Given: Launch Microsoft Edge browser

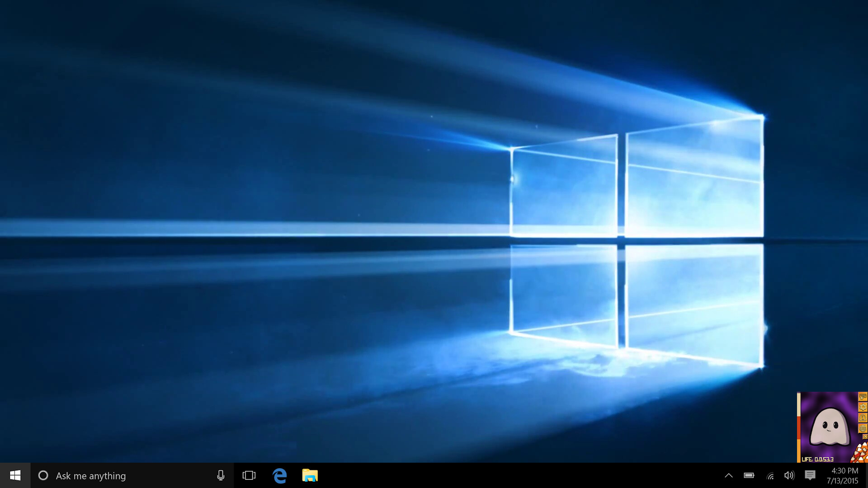Looking at the screenshot, I should pyautogui.click(x=279, y=475).
